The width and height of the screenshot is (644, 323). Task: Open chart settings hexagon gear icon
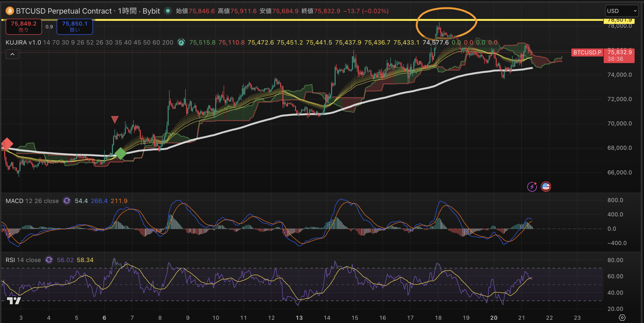coord(622,317)
